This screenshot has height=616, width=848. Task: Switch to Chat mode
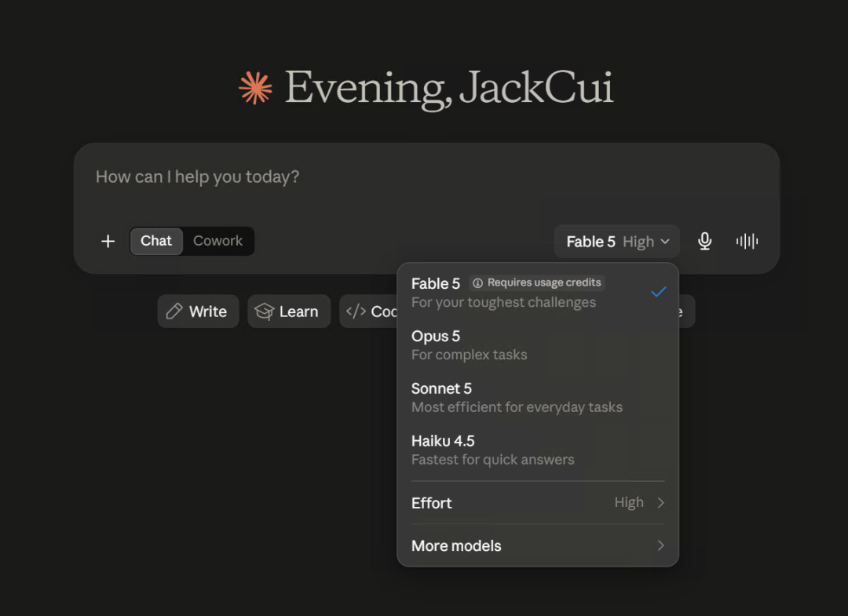coord(156,241)
